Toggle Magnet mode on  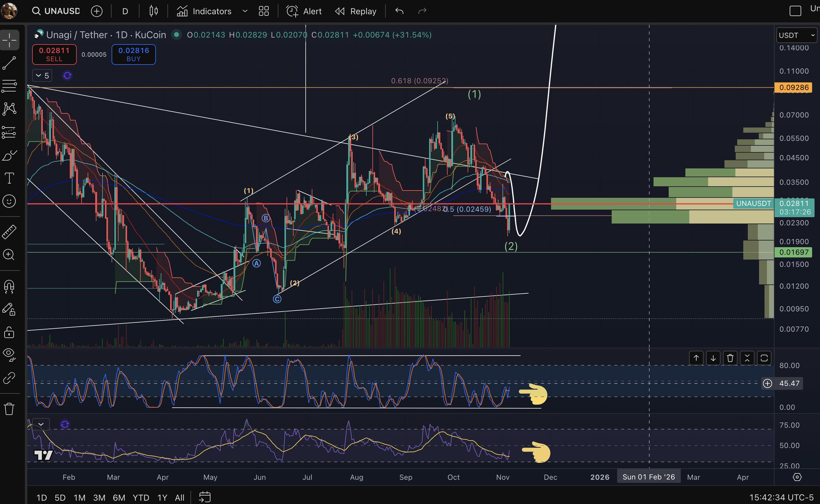(9, 286)
